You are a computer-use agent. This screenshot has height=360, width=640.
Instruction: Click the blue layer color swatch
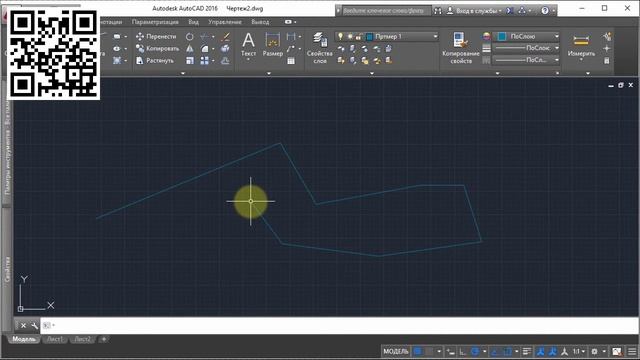pyautogui.click(x=369, y=37)
